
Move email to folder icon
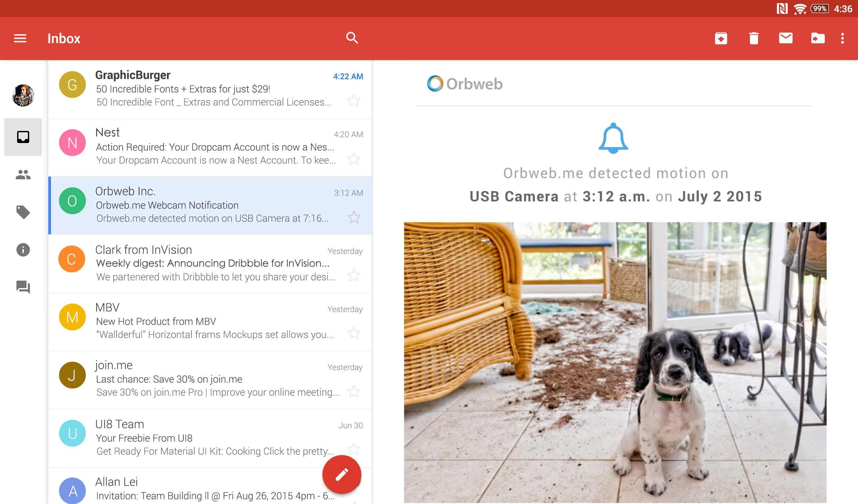click(x=817, y=38)
